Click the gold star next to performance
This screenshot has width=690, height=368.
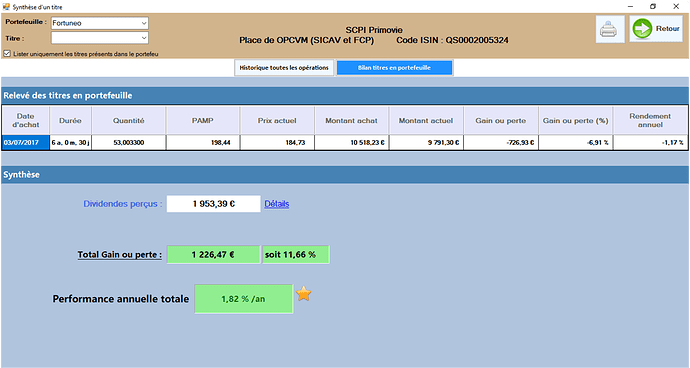304,294
